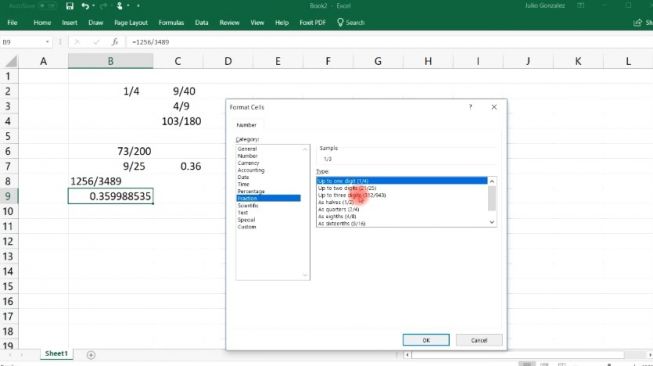
Task: Click the Redo arrow icon
Action: [103, 6]
